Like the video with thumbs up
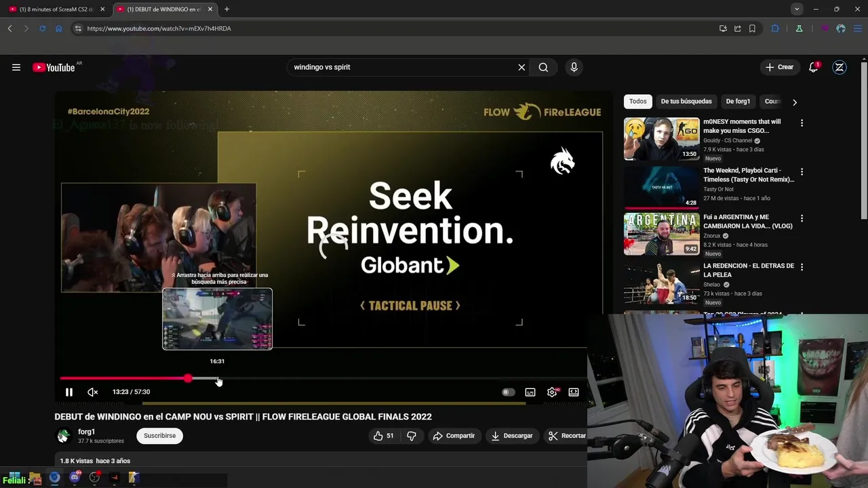The height and width of the screenshot is (488, 868). tap(384, 436)
